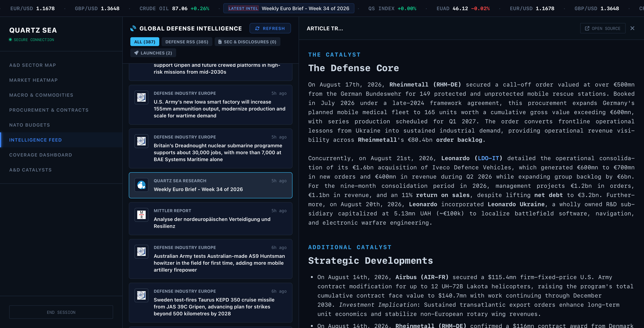644x328 pixels.
Task: Click the LDO-IT ticker link
Action: click(488, 158)
